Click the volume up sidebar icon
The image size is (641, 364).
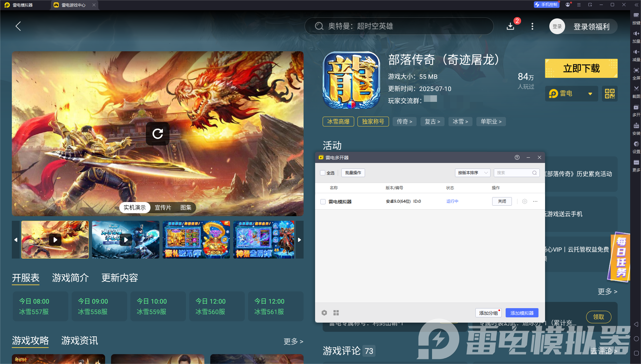click(636, 34)
